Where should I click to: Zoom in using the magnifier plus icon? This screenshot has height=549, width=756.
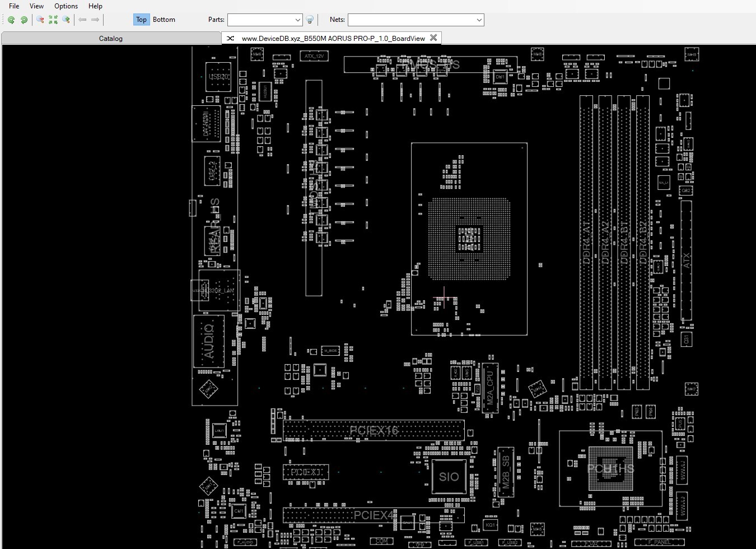coord(66,20)
